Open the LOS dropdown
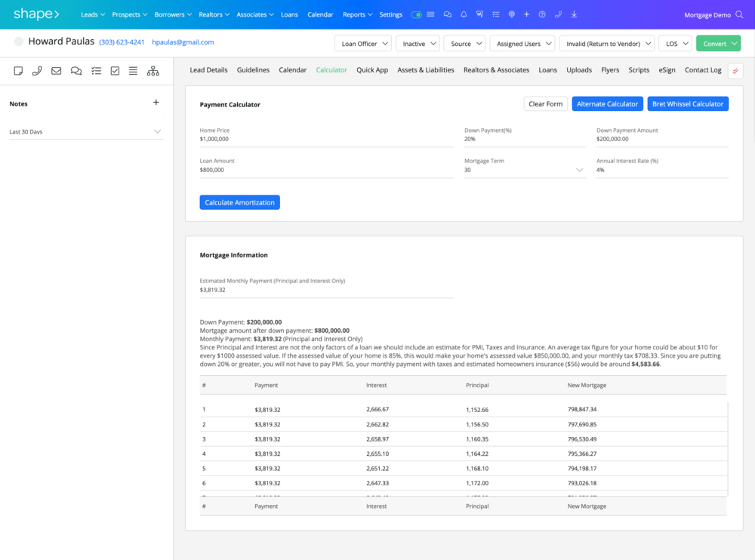Viewport: 755px width, 560px height. pyautogui.click(x=676, y=43)
